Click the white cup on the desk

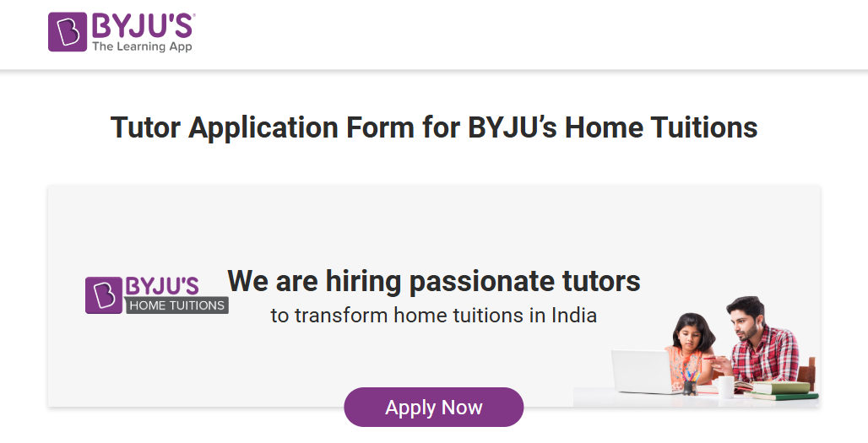pyautogui.click(x=725, y=386)
